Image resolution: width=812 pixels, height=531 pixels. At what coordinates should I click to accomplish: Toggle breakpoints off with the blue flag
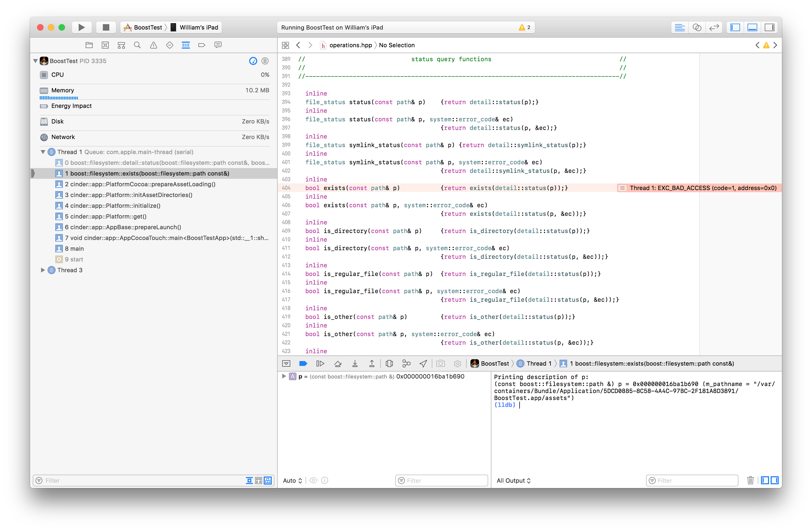(303, 363)
